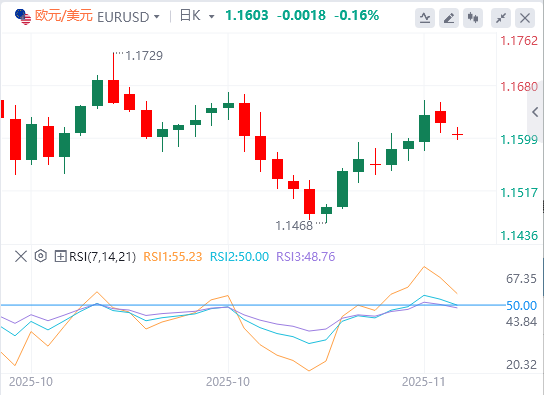Toggle RSI3 purple line label
Viewport: 544px width, 395px height.
point(305,257)
